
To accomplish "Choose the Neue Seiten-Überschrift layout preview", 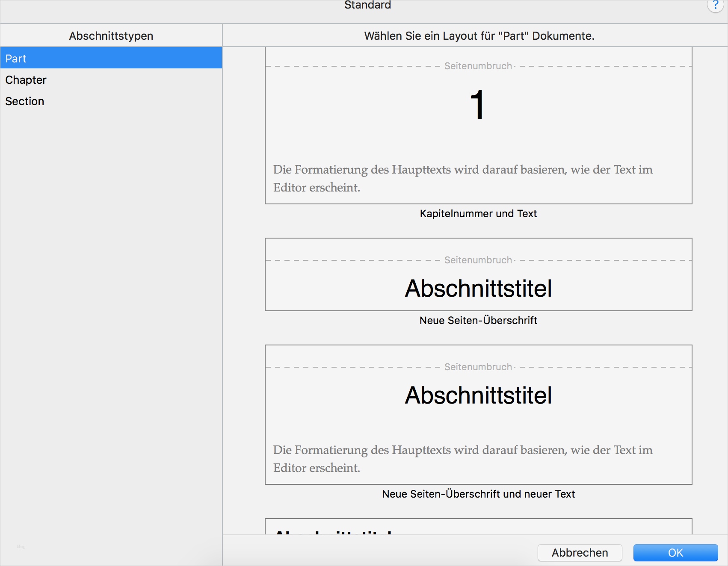I will click(478, 274).
